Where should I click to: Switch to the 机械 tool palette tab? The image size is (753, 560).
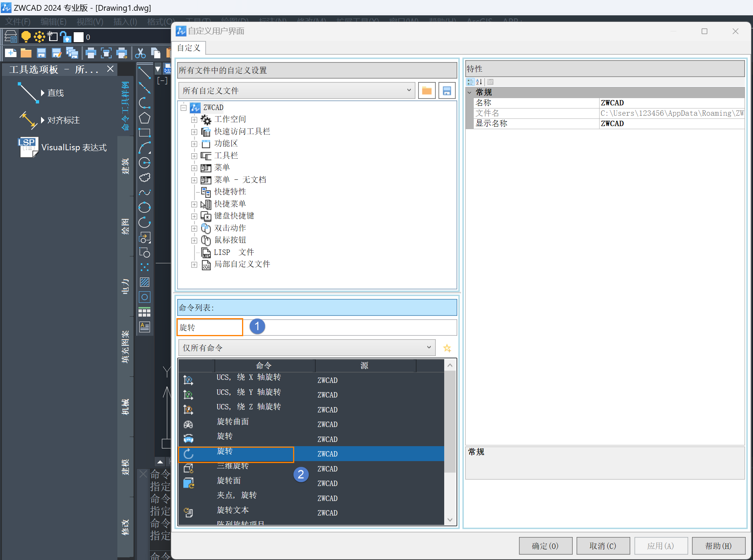tap(125, 407)
